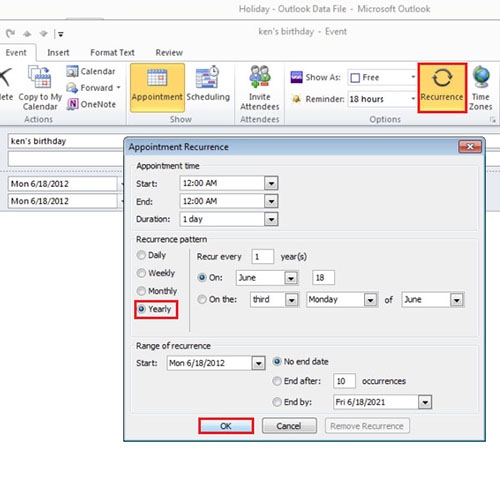Expand the Duration dropdown
500x500 pixels.
point(271,219)
